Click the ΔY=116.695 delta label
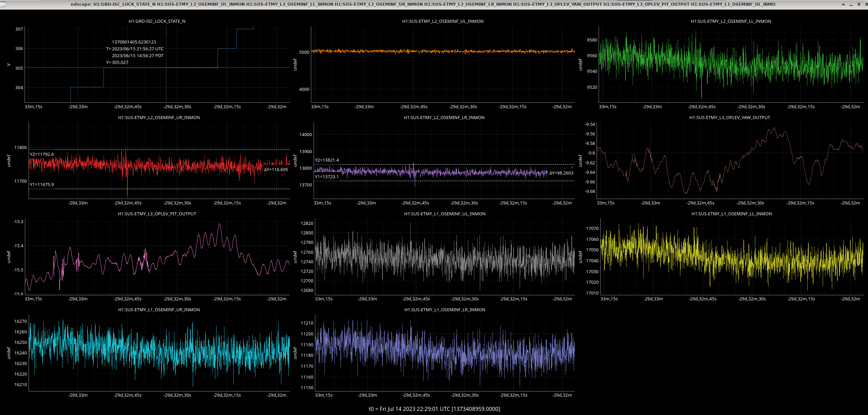This screenshot has width=868, height=415. tap(276, 170)
